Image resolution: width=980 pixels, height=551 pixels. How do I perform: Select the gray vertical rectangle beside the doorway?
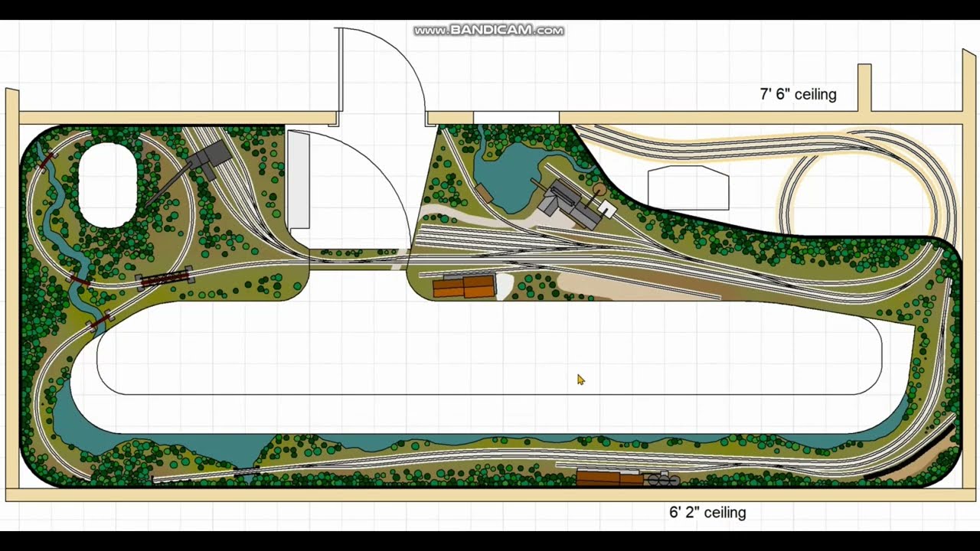[298, 179]
